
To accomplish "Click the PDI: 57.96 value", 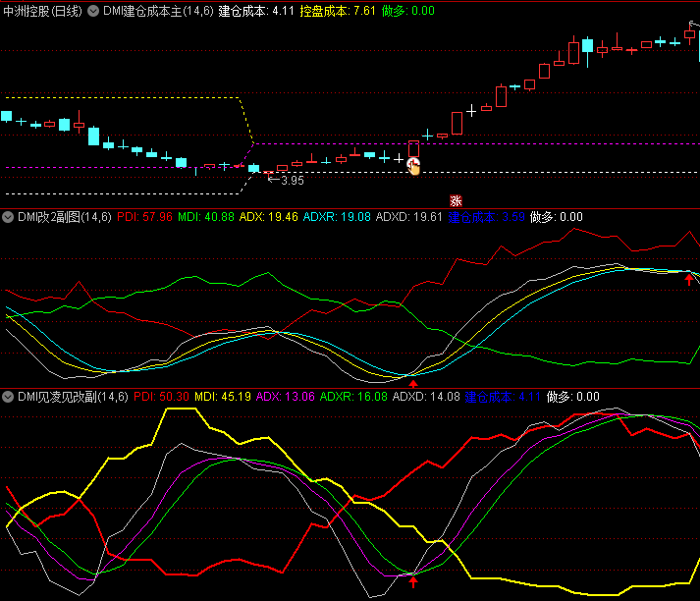I will tap(144, 217).
